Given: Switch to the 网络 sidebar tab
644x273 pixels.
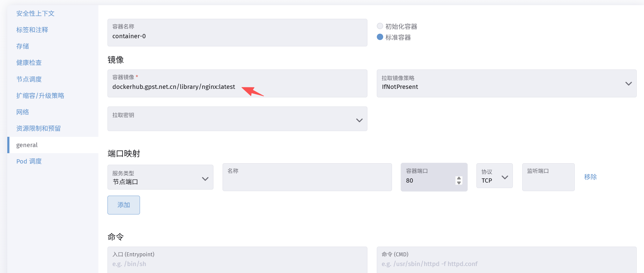Looking at the screenshot, I should coord(23,112).
